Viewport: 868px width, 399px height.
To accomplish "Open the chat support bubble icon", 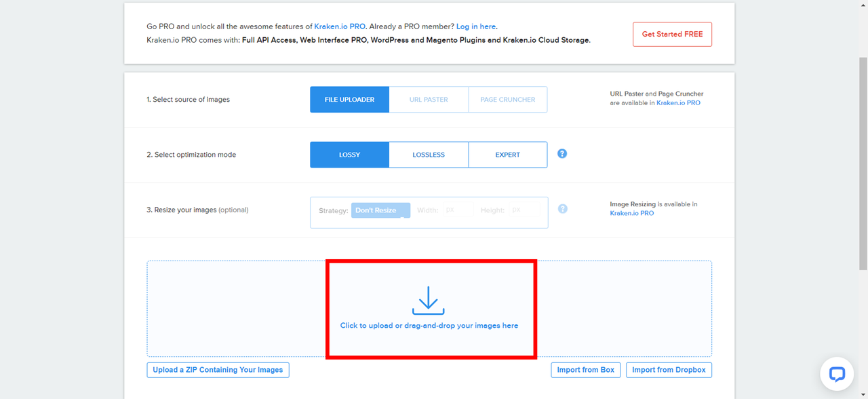I will coord(837,374).
